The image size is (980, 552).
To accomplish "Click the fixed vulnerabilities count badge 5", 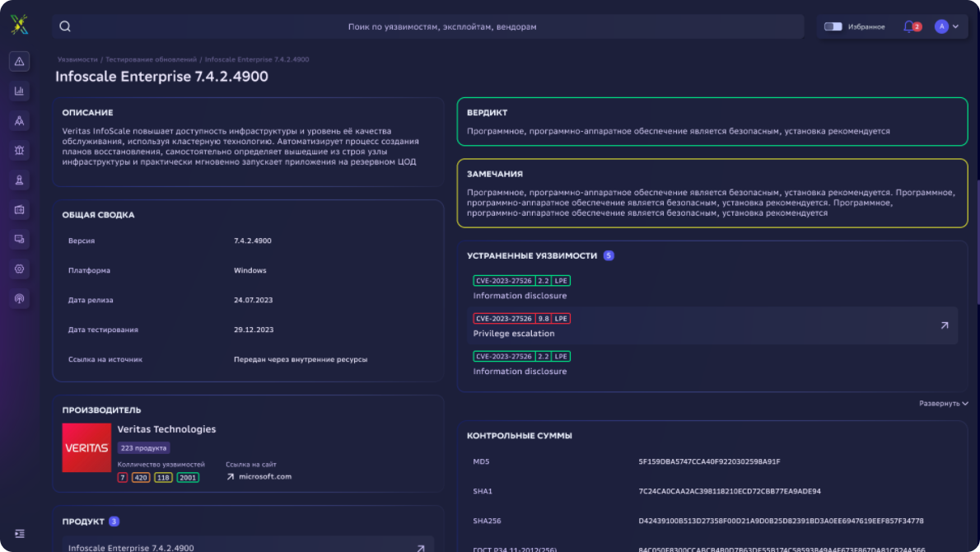I will [608, 255].
